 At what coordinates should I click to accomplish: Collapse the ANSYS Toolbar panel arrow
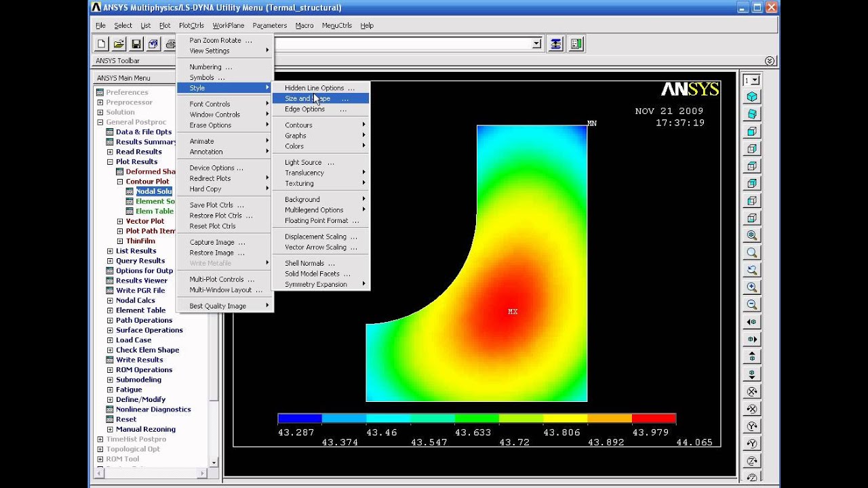(x=770, y=61)
